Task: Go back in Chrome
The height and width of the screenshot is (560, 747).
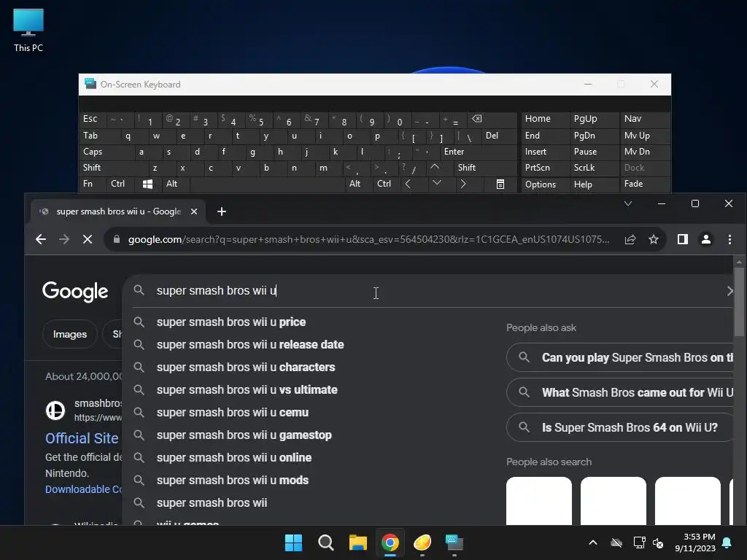Action: 41,239
